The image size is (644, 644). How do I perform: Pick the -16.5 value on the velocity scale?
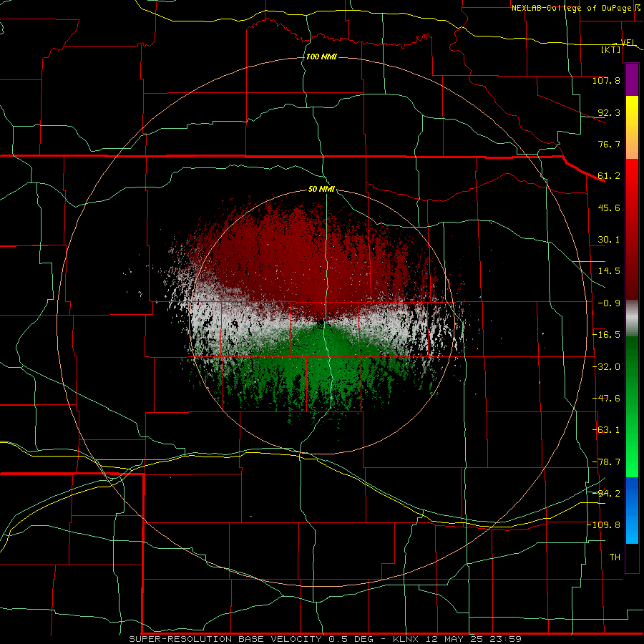pos(606,335)
